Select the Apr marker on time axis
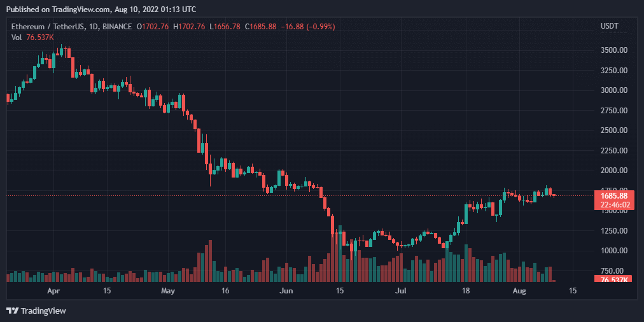 click(x=53, y=291)
